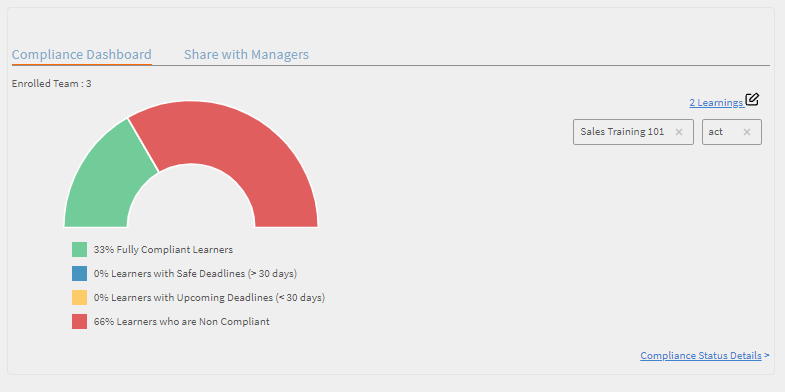785x392 pixels.
Task: Click the blue Safe Deadlines legend swatch
Action: (x=79, y=273)
